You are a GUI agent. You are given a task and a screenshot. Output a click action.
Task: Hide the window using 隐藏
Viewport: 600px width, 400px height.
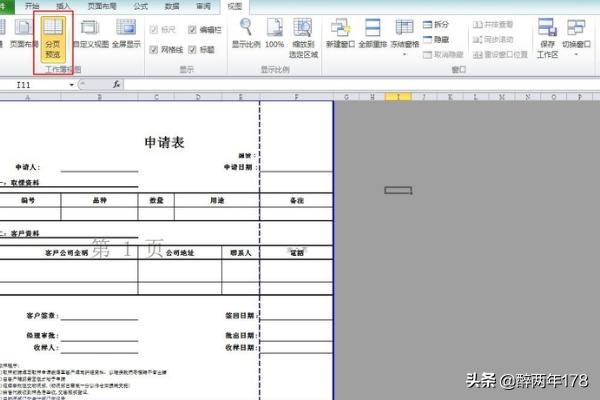(436, 39)
